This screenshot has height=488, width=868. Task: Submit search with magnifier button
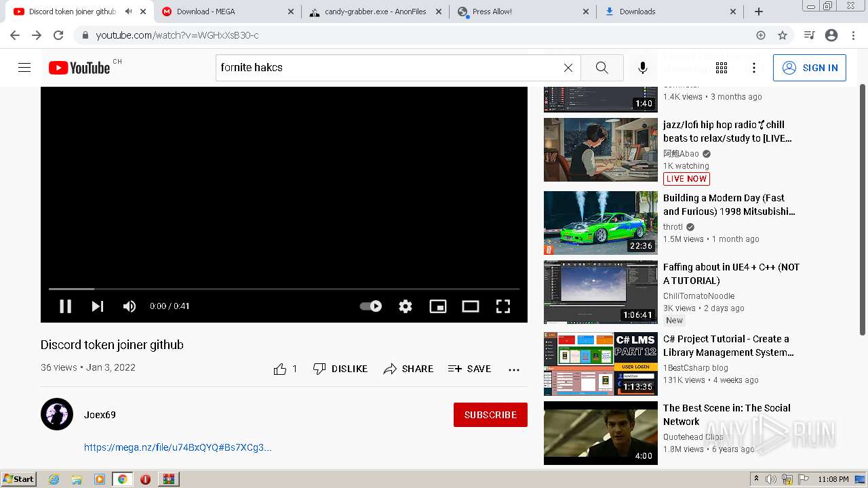pyautogui.click(x=601, y=68)
